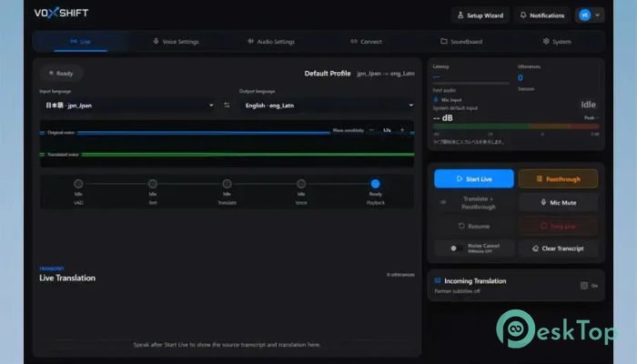Switch to the Live tab

(x=80, y=42)
